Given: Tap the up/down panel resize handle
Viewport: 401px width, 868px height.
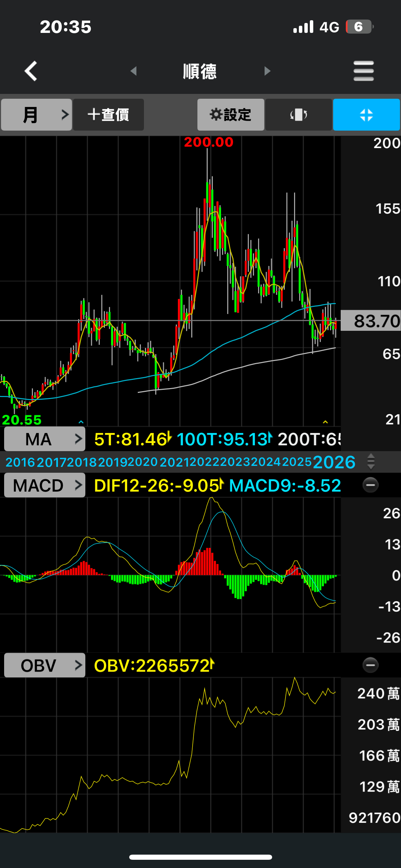Looking at the screenshot, I should pos(371,462).
